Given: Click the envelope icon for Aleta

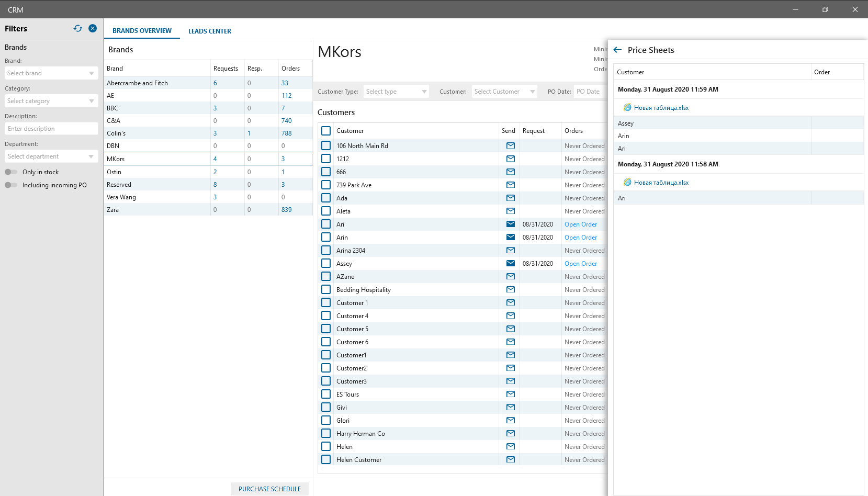Looking at the screenshot, I should point(511,211).
